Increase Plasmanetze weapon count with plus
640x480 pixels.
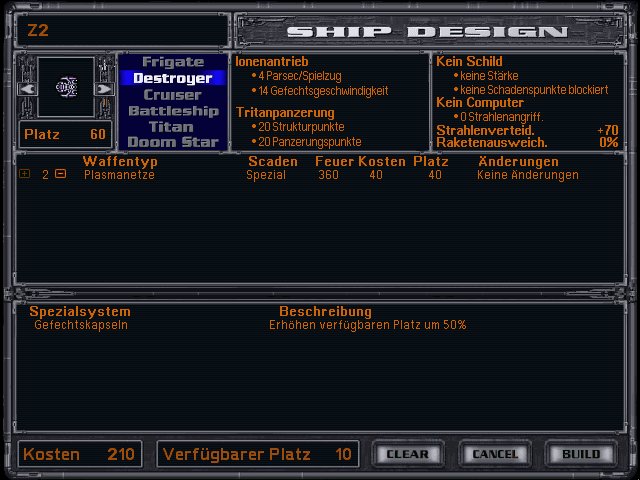tap(25, 175)
